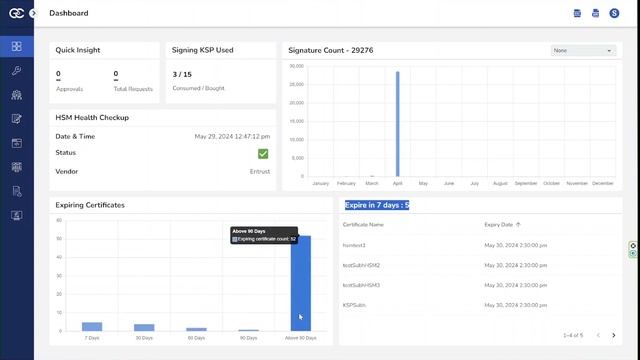Click the Expiring Certificates panel title
This screenshot has height=360, width=640.
[x=90, y=205]
